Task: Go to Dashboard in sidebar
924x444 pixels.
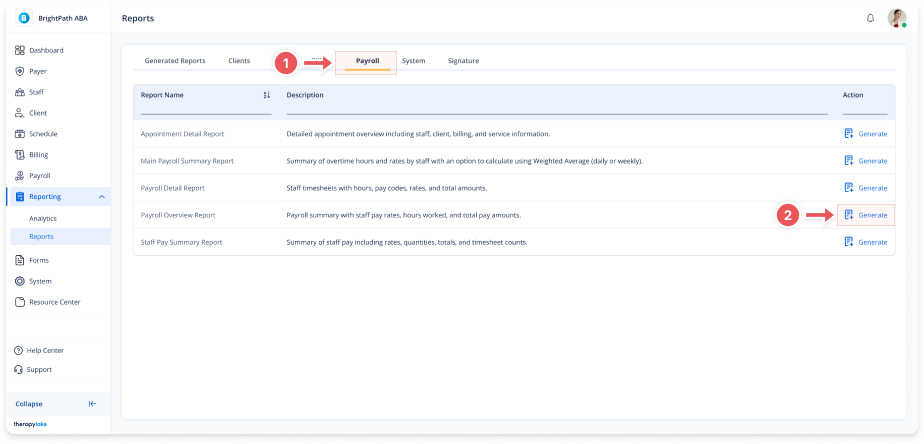Action: (x=46, y=50)
